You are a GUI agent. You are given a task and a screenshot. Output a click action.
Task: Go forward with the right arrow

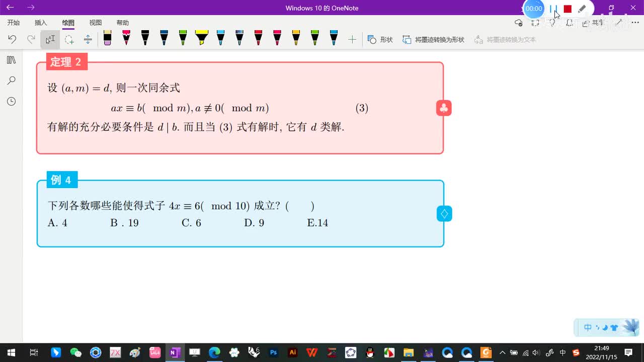[31, 8]
